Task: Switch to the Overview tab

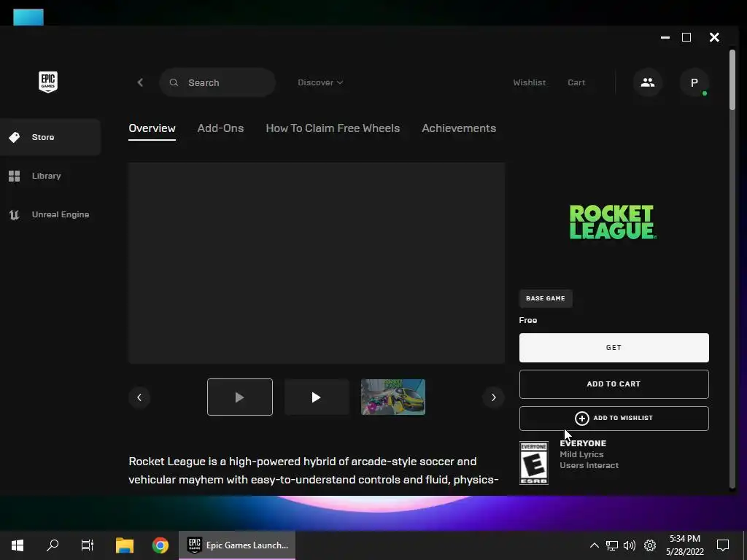Action: (152, 128)
